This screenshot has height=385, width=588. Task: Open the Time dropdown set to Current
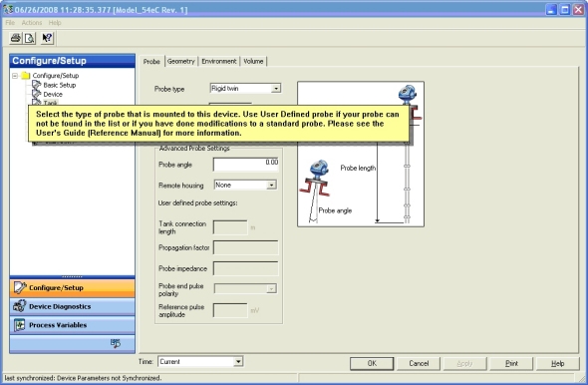(x=238, y=361)
